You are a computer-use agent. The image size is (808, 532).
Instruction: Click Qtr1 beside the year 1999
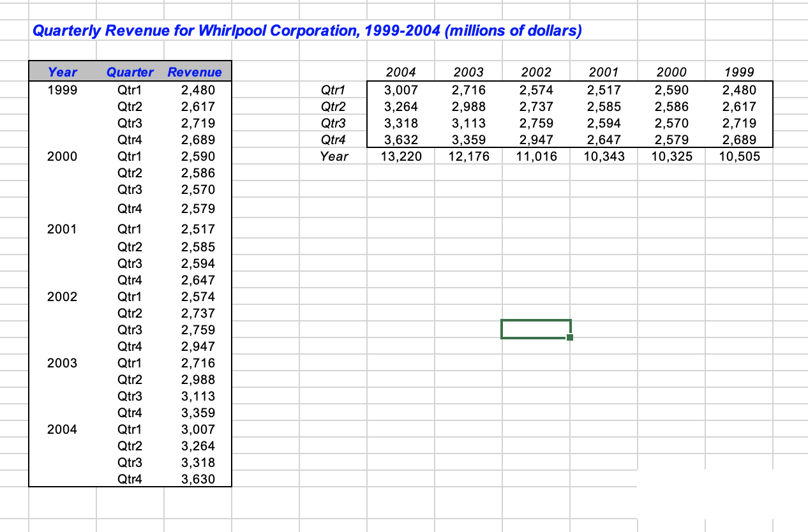pos(130,90)
